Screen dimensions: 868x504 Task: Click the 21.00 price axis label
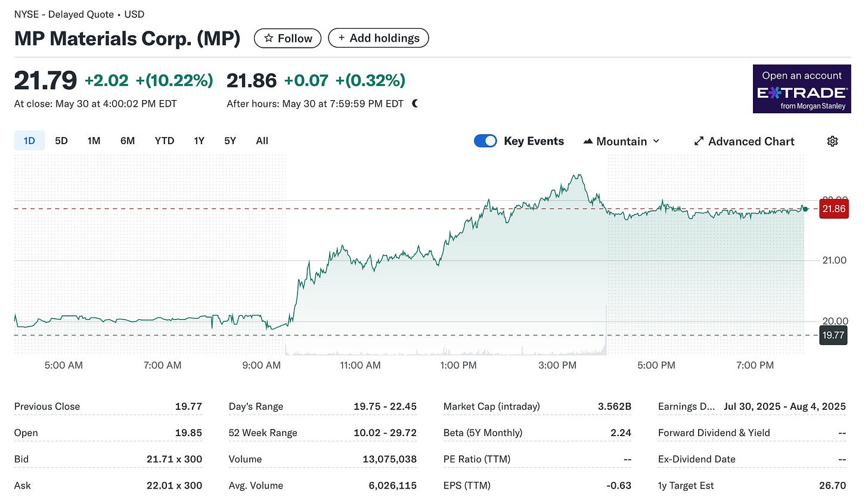[x=834, y=260]
